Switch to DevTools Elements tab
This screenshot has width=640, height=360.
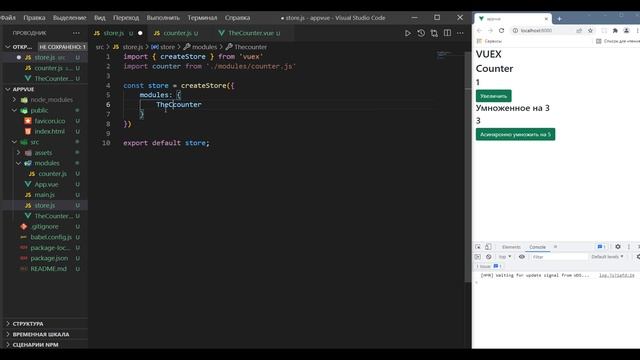pos(511,247)
